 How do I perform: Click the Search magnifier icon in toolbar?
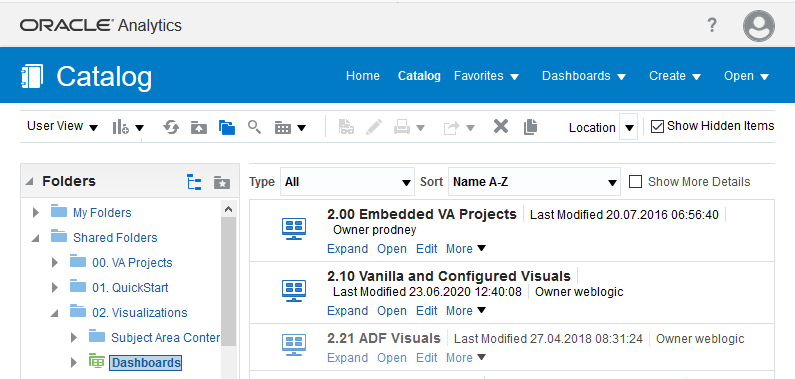click(x=254, y=127)
